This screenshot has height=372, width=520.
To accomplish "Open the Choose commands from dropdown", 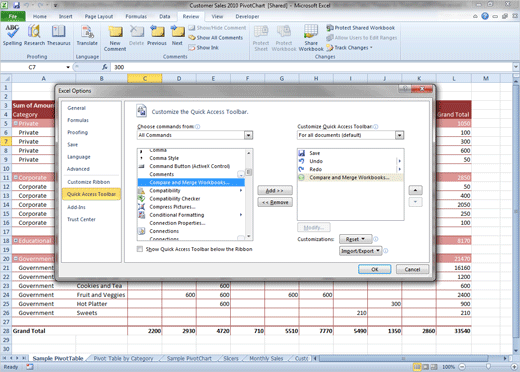I will pos(248,135).
